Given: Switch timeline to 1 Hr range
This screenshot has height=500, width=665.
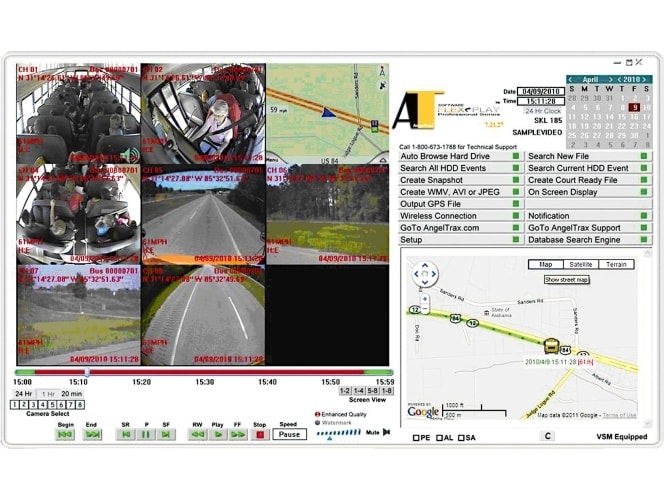Looking at the screenshot, I should pos(48,394).
